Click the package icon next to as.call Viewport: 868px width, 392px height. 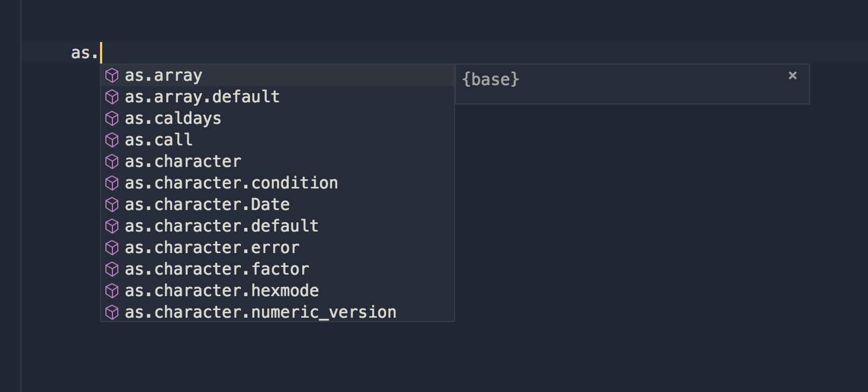coord(112,140)
